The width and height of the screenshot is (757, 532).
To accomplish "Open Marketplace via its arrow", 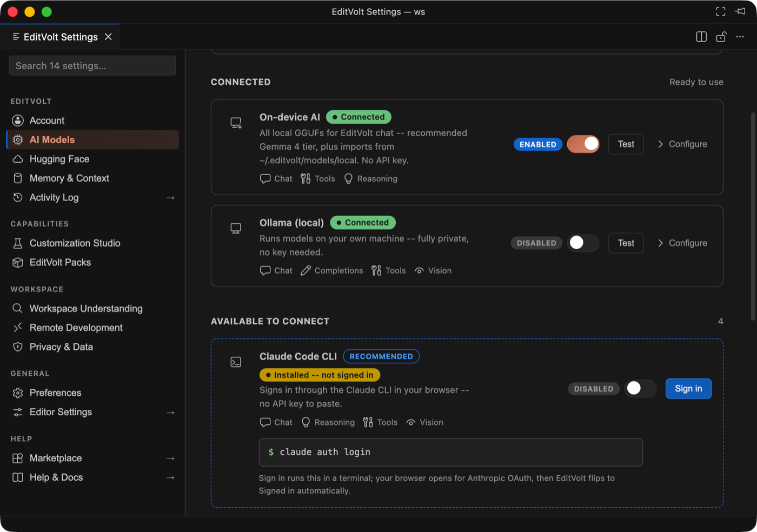I will tap(170, 458).
